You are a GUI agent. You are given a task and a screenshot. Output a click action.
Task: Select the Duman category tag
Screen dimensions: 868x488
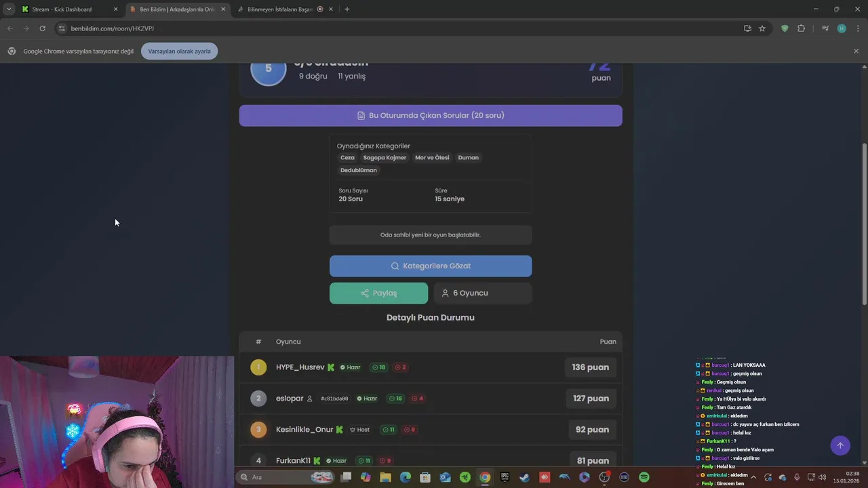tap(469, 157)
